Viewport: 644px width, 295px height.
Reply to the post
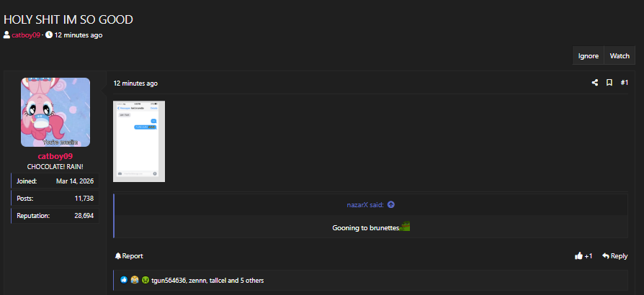615,256
